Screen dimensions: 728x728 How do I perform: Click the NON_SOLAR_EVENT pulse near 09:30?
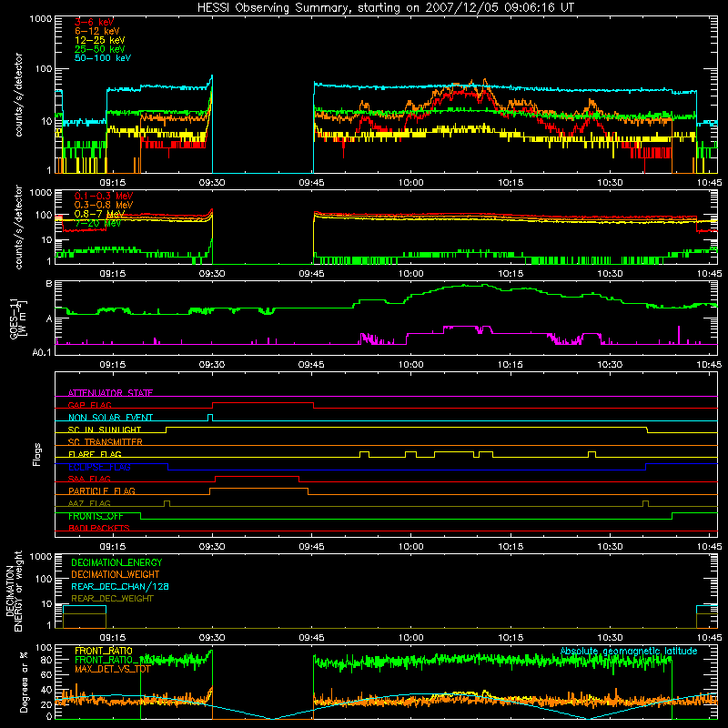point(210,418)
